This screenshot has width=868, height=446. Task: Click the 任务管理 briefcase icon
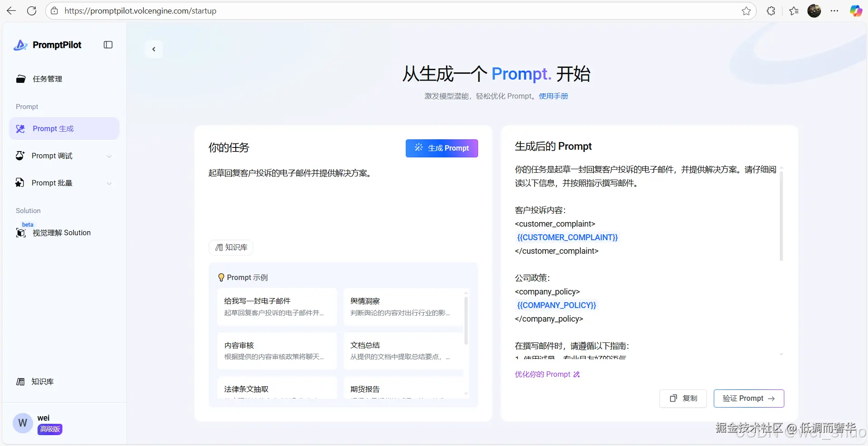[x=21, y=78]
